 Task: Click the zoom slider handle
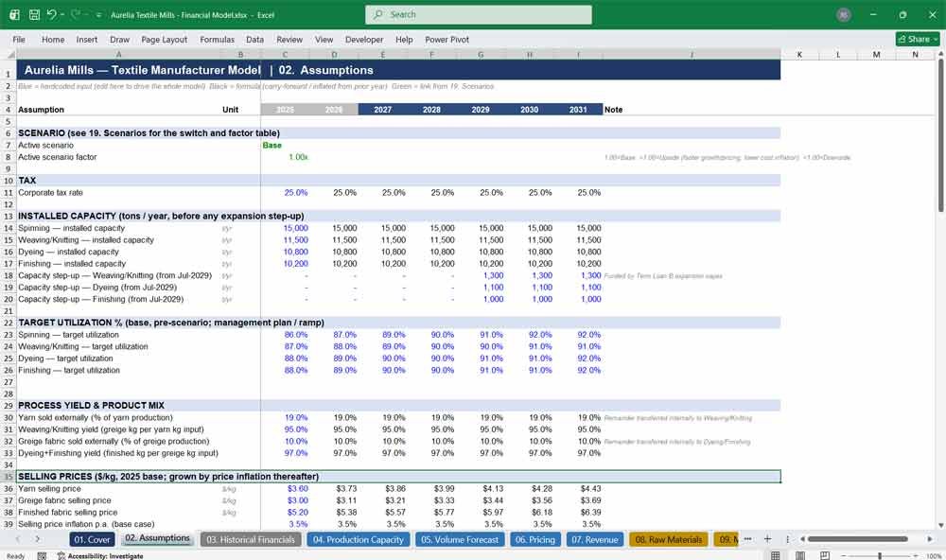point(880,555)
